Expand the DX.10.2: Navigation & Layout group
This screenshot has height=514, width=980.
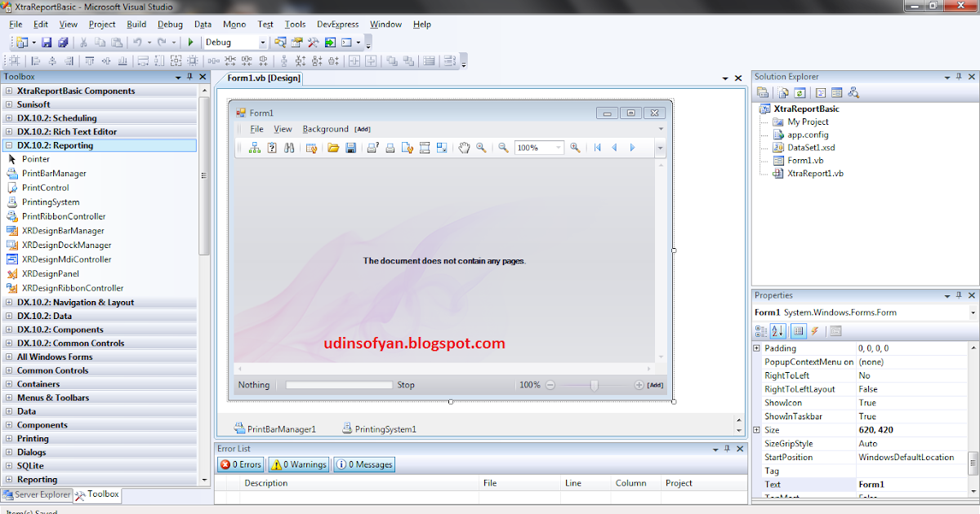coord(9,303)
